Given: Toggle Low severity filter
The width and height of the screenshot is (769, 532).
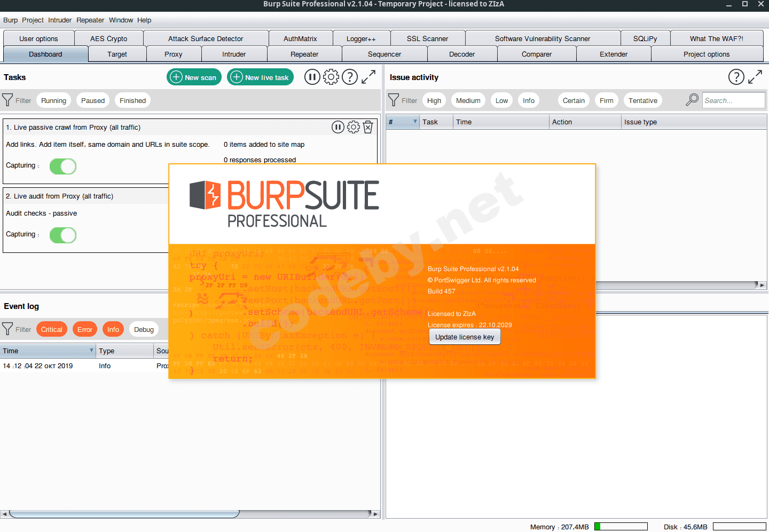Looking at the screenshot, I should (501, 100).
